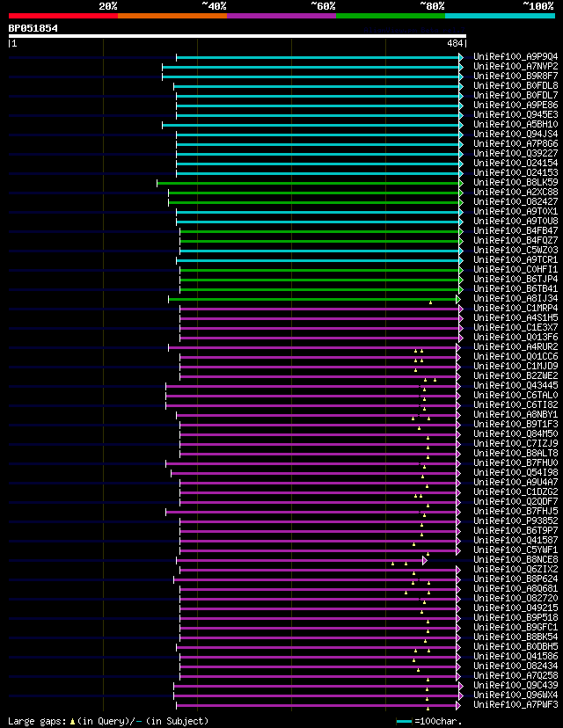
Task: Open hit UniRef100_B0DBH5
Action: coord(515,647)
